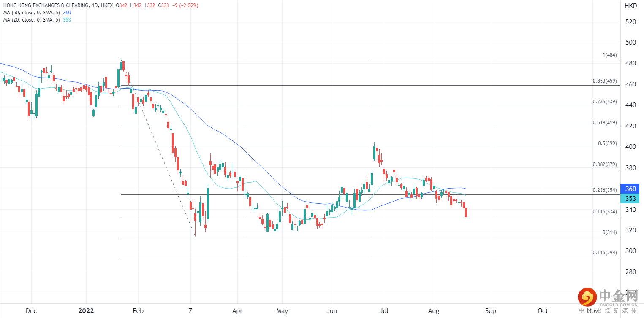Click May on the time axis
This screenshot has width=644, height=318.
pos(282,311)
